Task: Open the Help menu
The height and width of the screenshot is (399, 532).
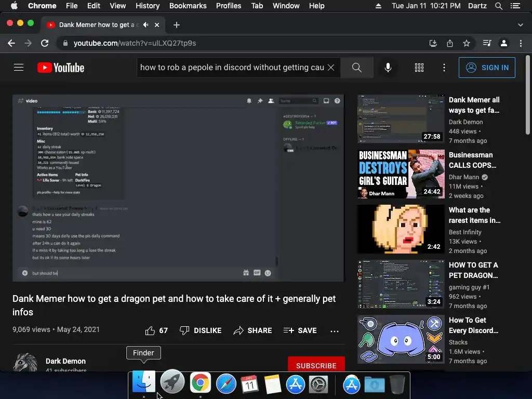Action: pyautogui.click(x=316, y=6)
